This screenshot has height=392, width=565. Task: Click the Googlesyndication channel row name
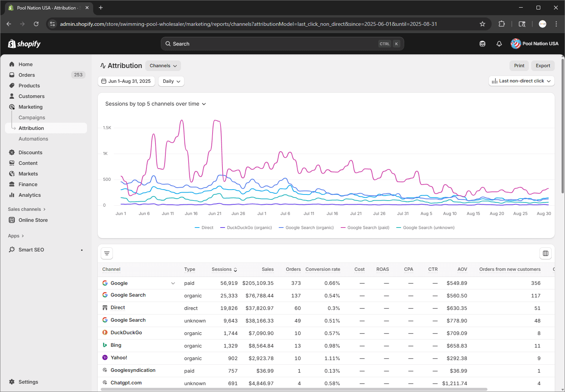(133, 370)
